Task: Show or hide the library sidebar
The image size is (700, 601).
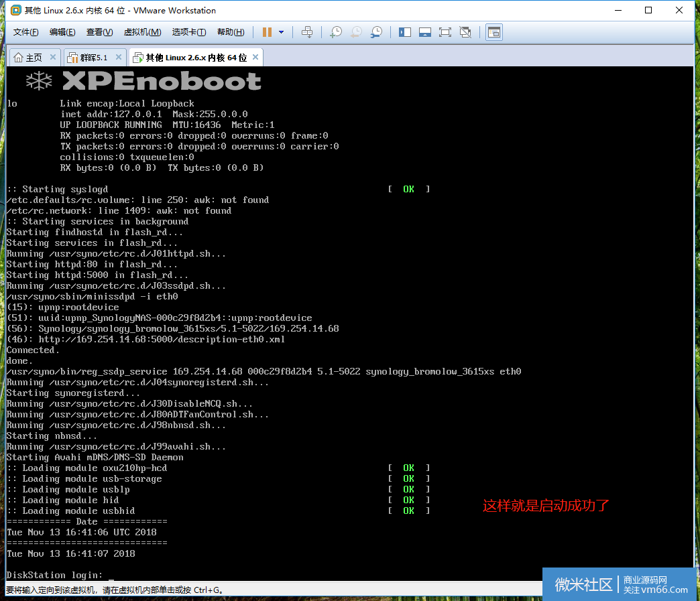Action: pos(405,32)
